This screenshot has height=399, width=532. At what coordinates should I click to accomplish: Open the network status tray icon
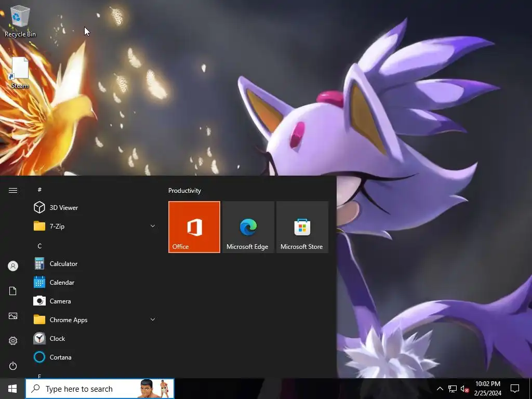[453, 389]
